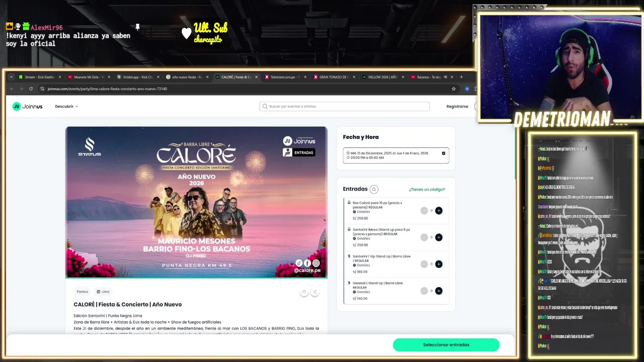
Task: Decrease General Stand Up ticket count
Action: [x=424, y=291]
